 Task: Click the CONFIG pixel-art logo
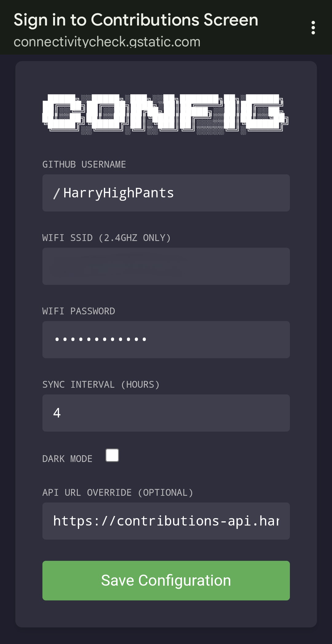(165, 114)
